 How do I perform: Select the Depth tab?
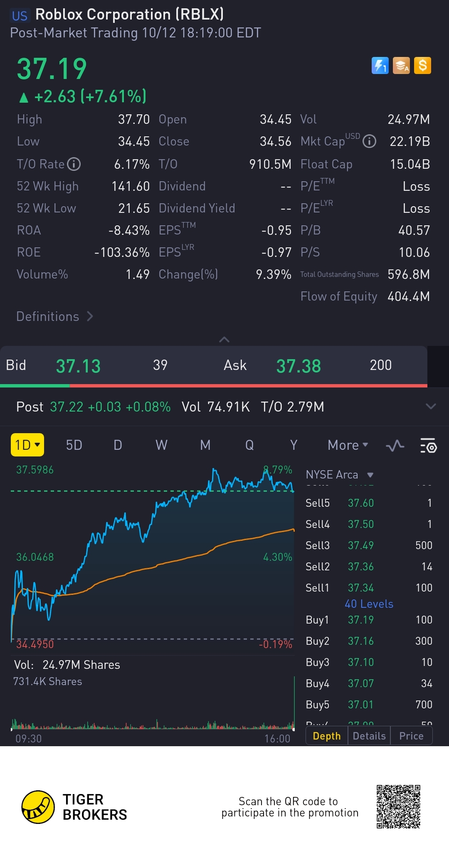tap(327, 736)
